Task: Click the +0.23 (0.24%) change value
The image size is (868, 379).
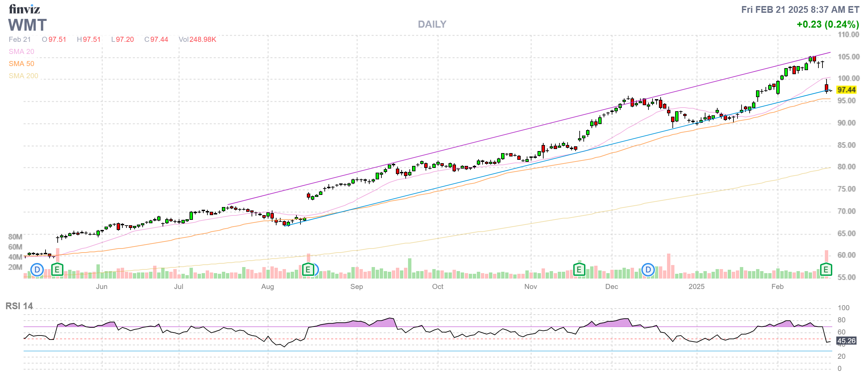Action: (x=828, y=24)
